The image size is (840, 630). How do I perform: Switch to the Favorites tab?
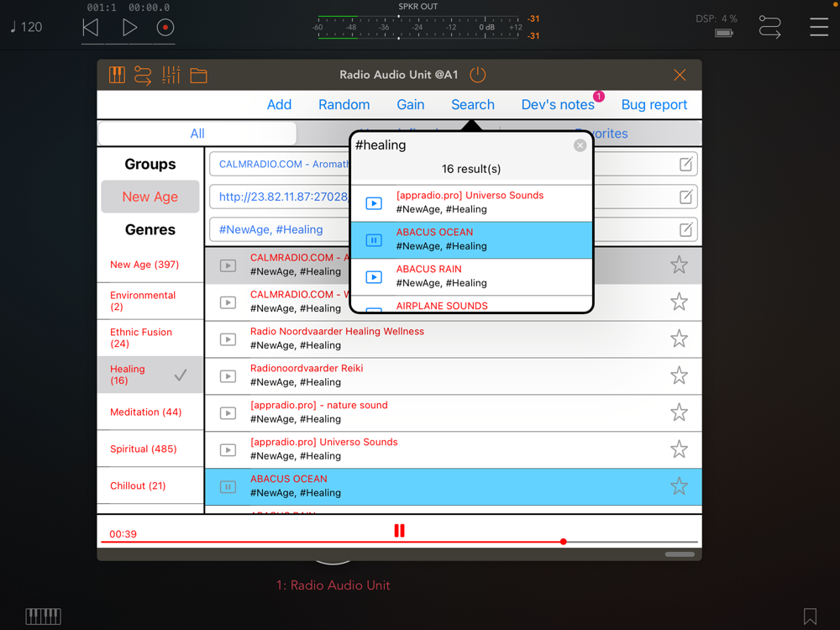[x=600, y=134]
